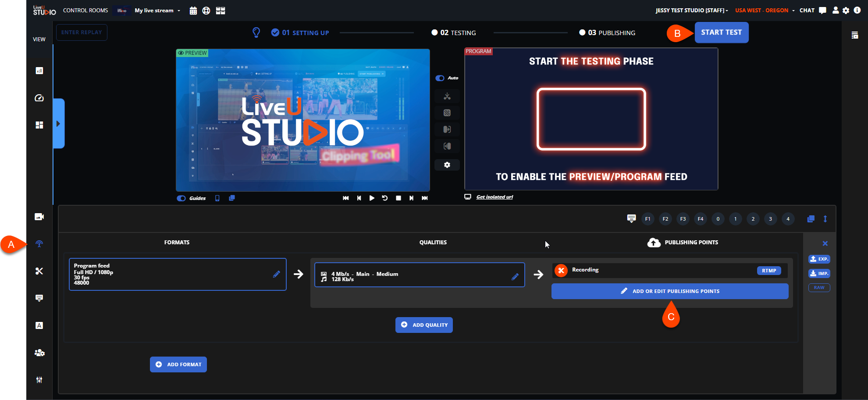Click ADD OR EDIT PUBLISHING POINTS
The image size is (868, 400).
pos(670,291)
